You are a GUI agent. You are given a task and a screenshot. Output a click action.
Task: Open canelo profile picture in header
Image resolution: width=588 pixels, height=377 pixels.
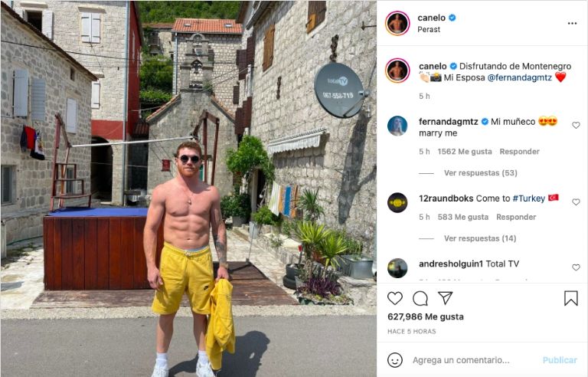click(397, 23)
